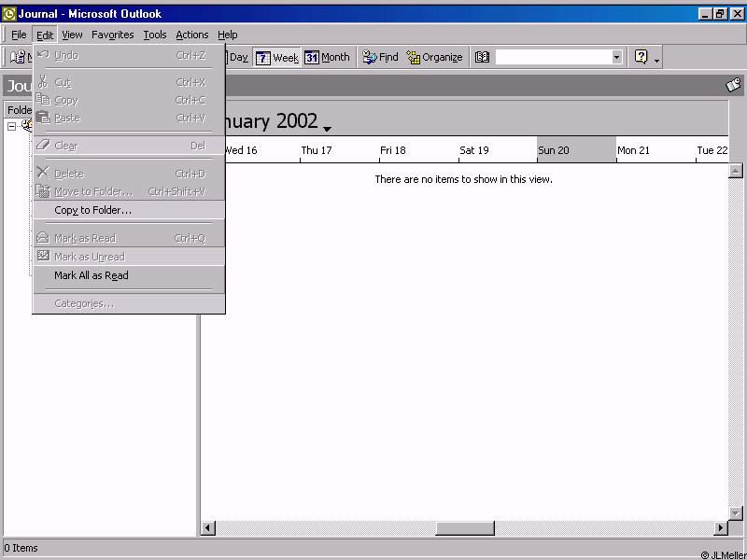
Task: Click the Outlook icon in the title bar
Action: point(9,14)
